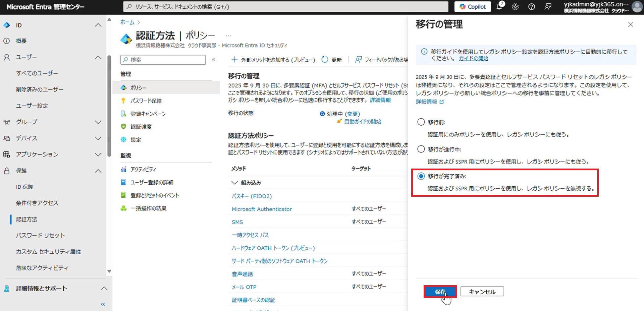
Task: Collapse the sidebar with double-chevron icon
Action: point(103,304)
